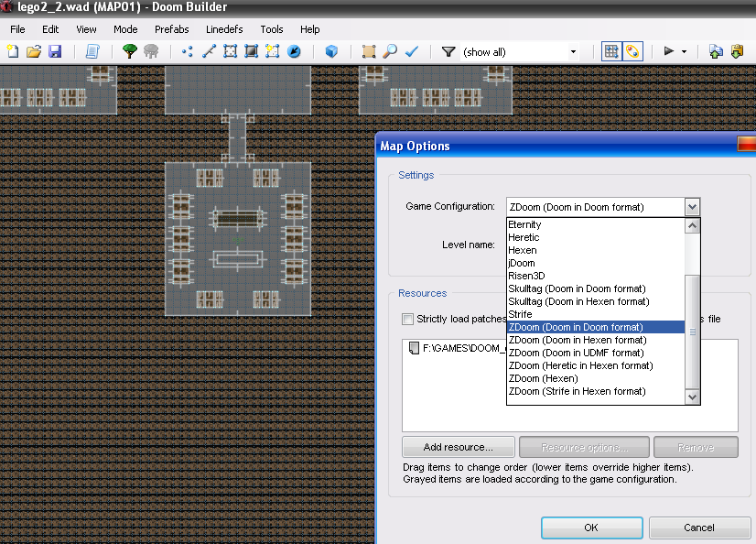Switch to Vertices mode icon
The width and height of the screenshot is (756, 544).
coord(188,51)
